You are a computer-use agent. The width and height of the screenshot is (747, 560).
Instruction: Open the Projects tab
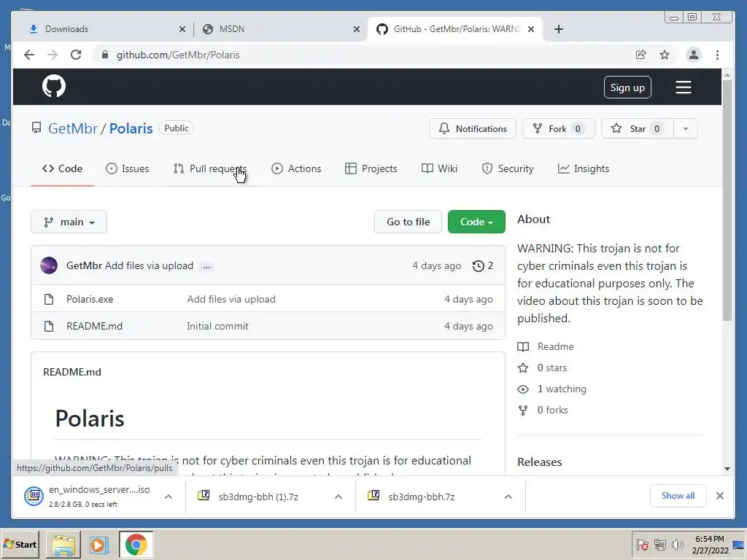click(371, 168)
